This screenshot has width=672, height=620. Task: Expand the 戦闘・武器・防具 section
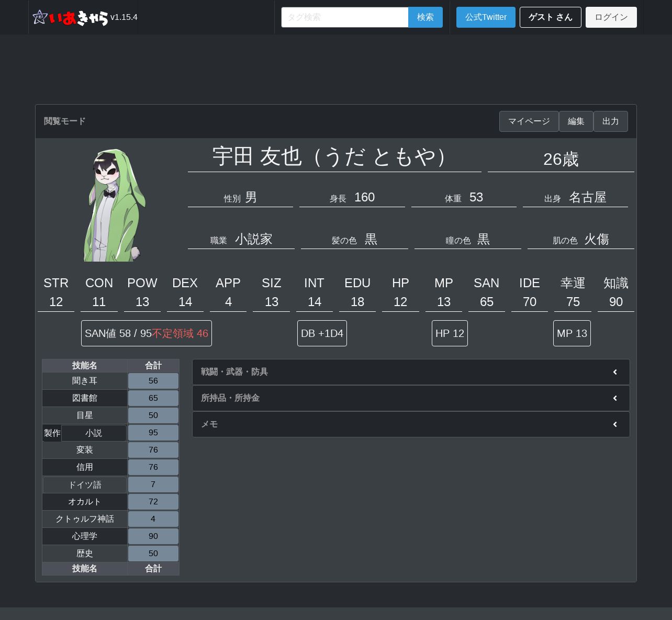[411, 372]
